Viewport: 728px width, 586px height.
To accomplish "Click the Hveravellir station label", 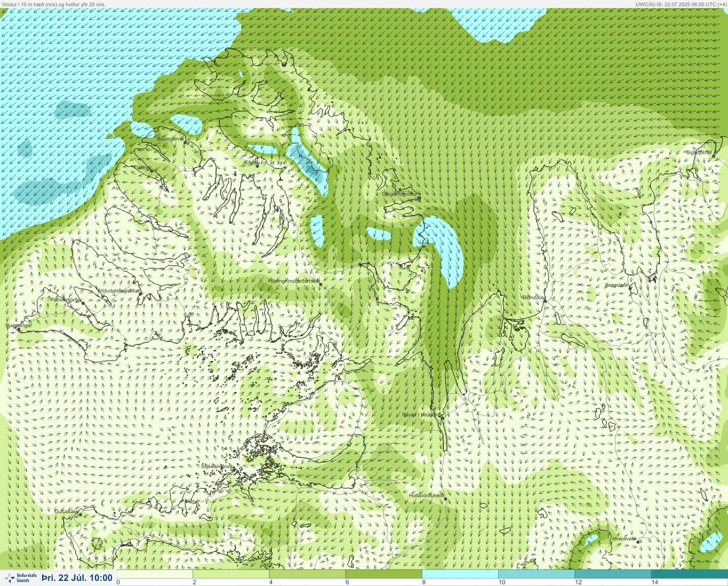I will 624,538.
